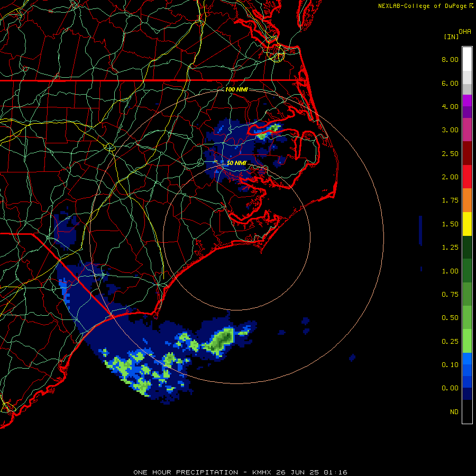476x476 pixels.
Task: Click the OHA product label above legend
Action: (465, 32)
